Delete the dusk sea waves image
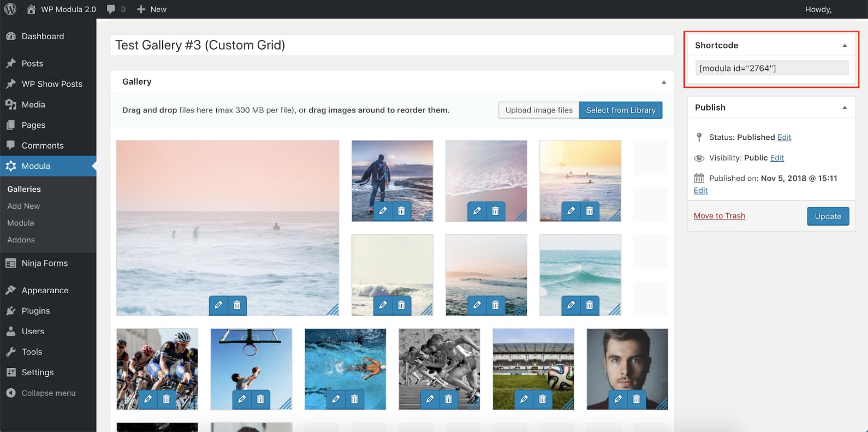 click(495, 305)
